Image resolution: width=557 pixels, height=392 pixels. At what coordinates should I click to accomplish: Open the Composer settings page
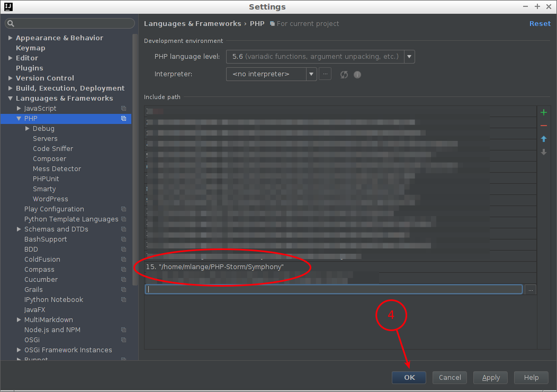(x=49, y=159)
